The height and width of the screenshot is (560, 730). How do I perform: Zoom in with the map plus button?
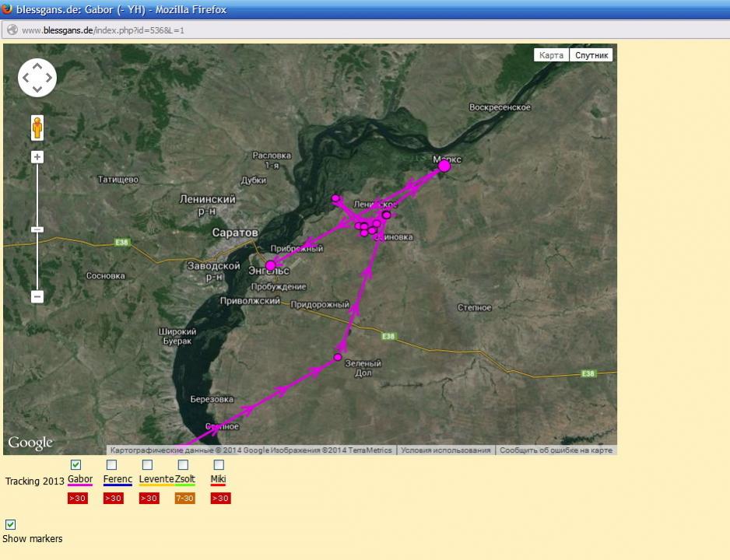point(37,157)
